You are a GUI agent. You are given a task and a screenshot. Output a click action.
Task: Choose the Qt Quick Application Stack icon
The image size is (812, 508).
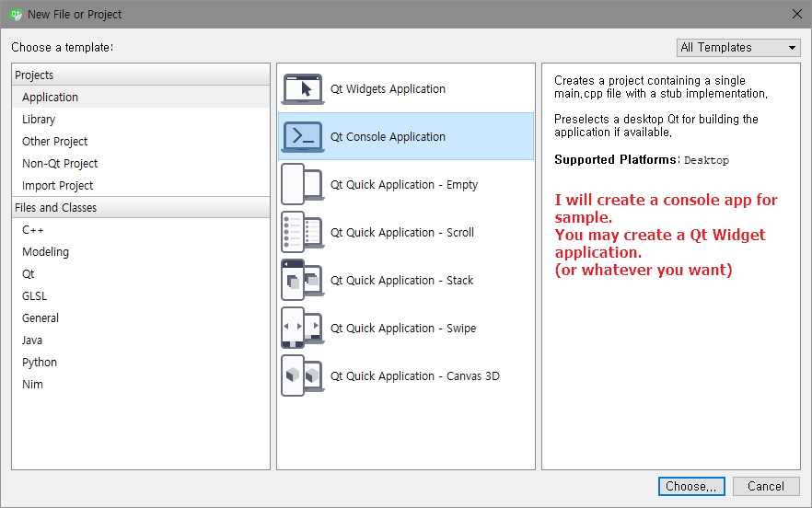pyautogui.click(x=302, y=281)
